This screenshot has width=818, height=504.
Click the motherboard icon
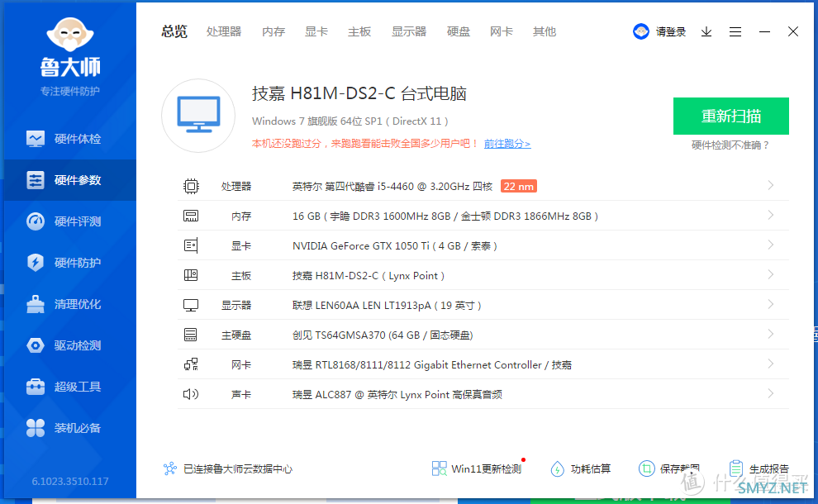(x=191, y=275)
